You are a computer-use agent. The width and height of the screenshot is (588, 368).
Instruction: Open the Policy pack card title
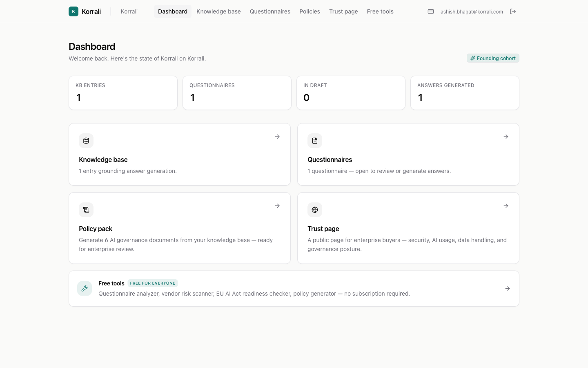pyautogui.click(x=96, y=229)
